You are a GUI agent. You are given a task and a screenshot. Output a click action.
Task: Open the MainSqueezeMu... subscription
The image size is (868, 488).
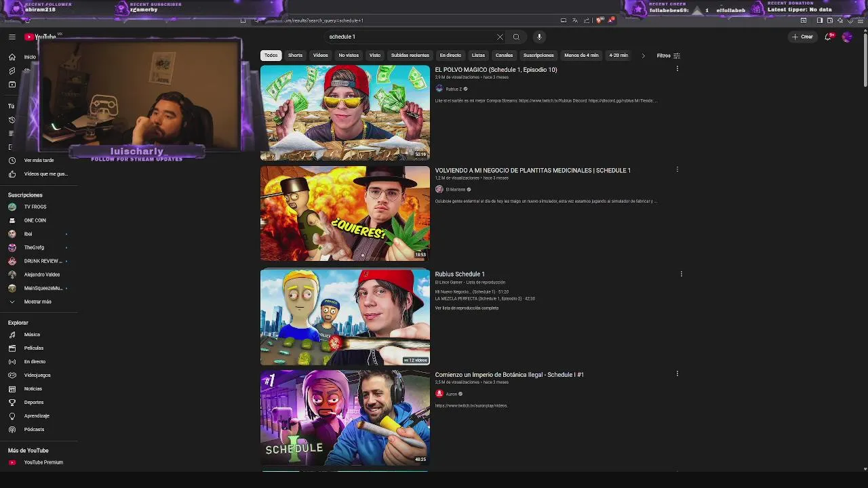[39, 288]
